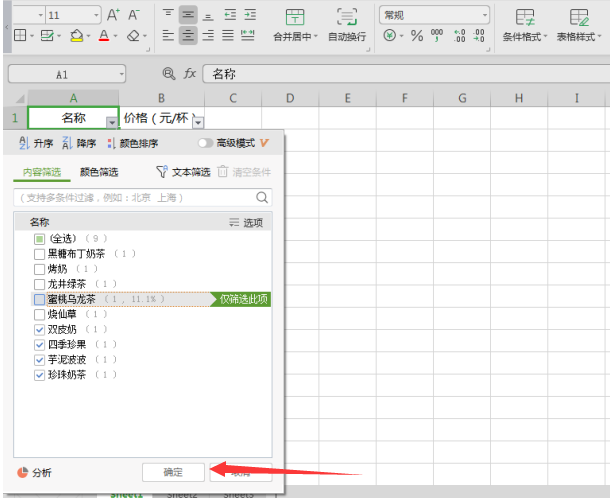610x498 pixels.
Task: Click the decrease font size icon
Action: (x=133, y=15)
